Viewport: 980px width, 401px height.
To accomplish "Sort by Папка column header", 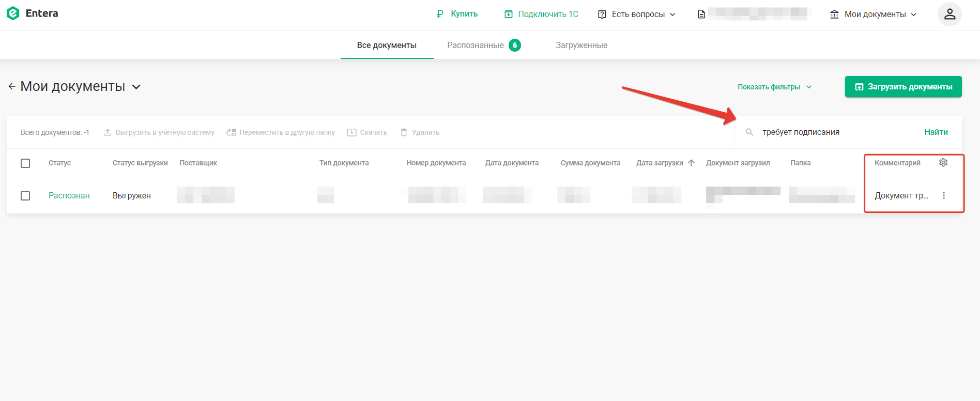I will pos(800,163).
